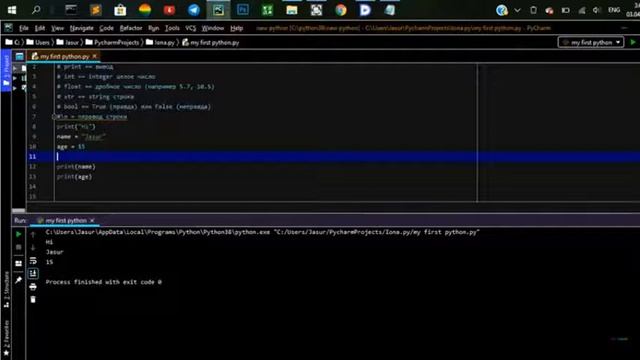This screenshot has height=360, width=640.
Task: Rerun the program in the Run panel
Action: point(19,234)
